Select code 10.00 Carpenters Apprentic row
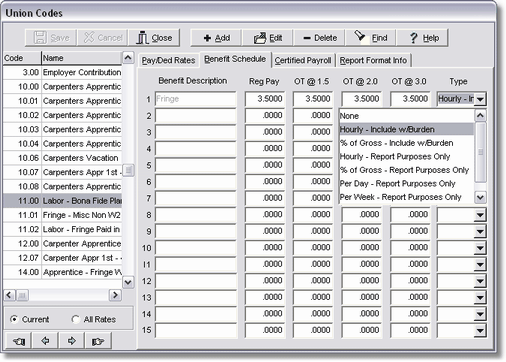 (63, 87)
